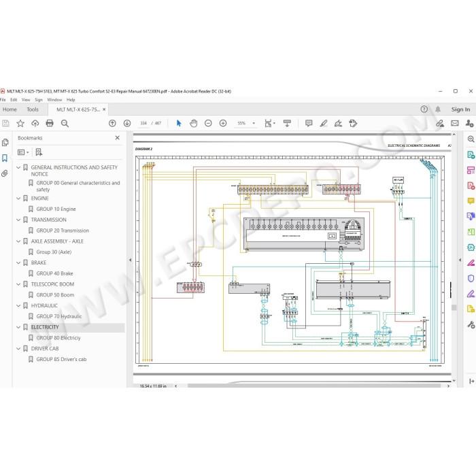Open help question mark icon
The image size is (476, 476).
click(x=424, y=109)
